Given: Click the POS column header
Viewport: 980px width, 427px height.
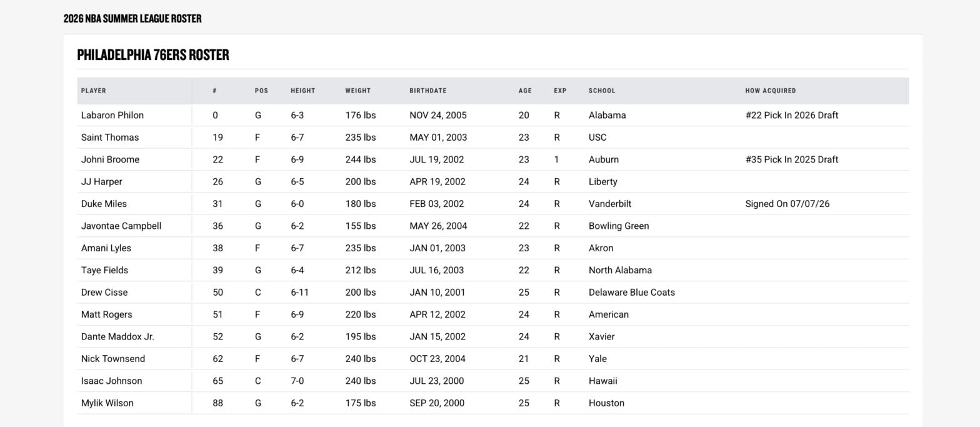Looking at the screenshot, I should [261, 91].
